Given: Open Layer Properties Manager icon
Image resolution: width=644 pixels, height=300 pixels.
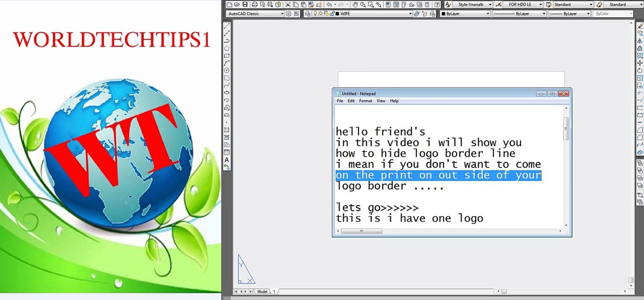Looking at the screenshot, I should point(307,14).
